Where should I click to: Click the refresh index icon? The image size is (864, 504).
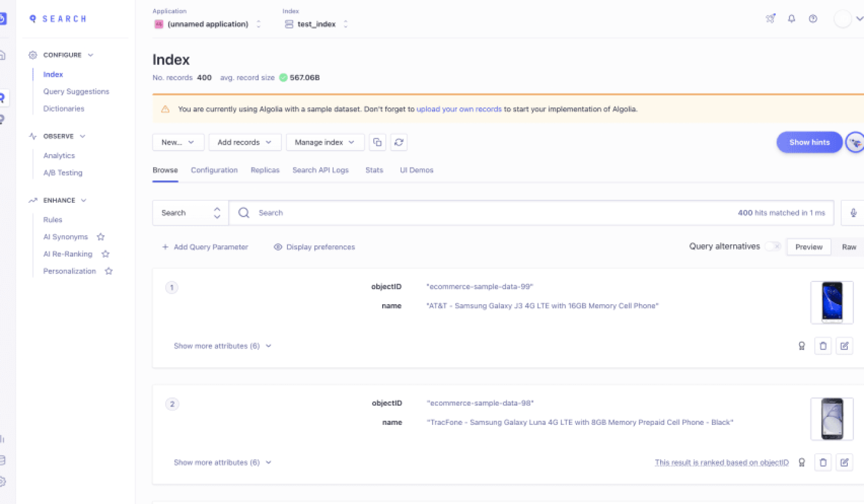click(x=399, y=142)
